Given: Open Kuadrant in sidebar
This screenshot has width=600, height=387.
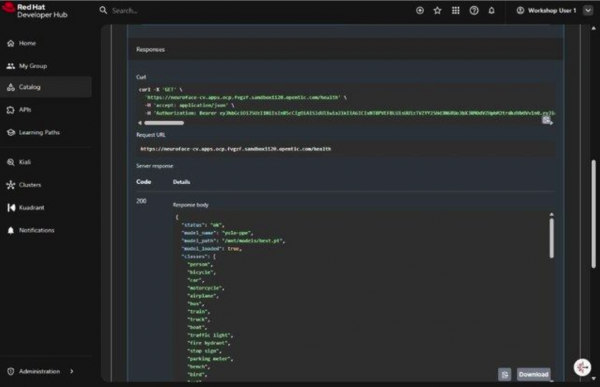Looking at the screenshot, I should [x=46, y=207].
